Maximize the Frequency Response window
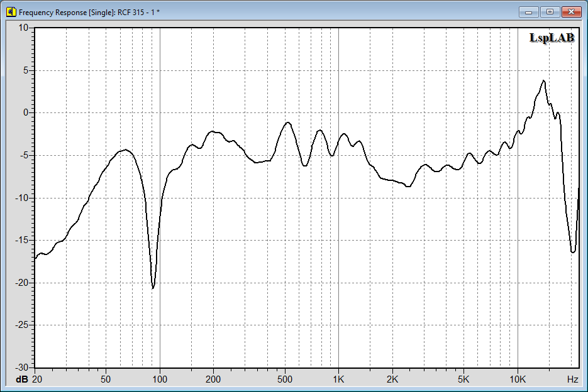 click(x=550, y=12)
